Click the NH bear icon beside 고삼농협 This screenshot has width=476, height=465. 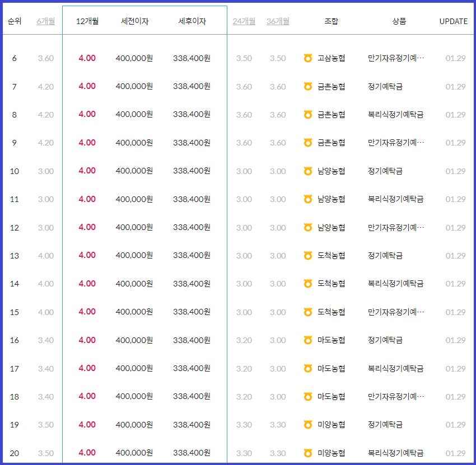(x=306, y=58)
